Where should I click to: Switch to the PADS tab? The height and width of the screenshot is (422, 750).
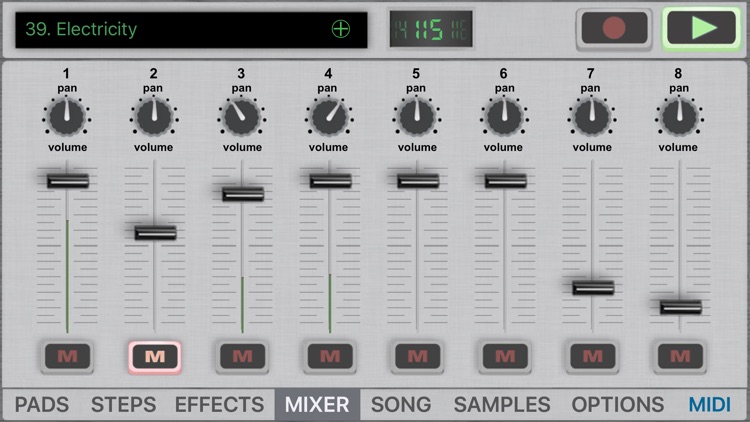(42, 405)
